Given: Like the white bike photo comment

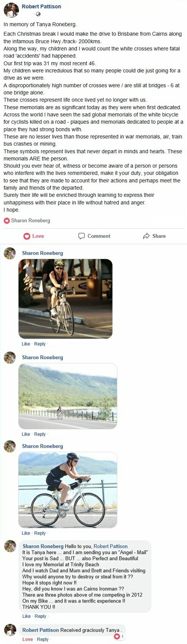Looking at the screenshot, I should point(26,533).
